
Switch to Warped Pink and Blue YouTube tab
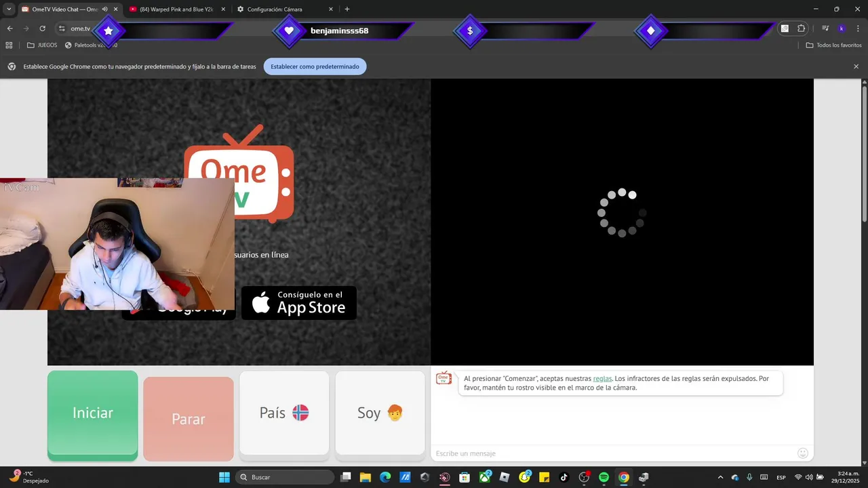tap(176, 9)
